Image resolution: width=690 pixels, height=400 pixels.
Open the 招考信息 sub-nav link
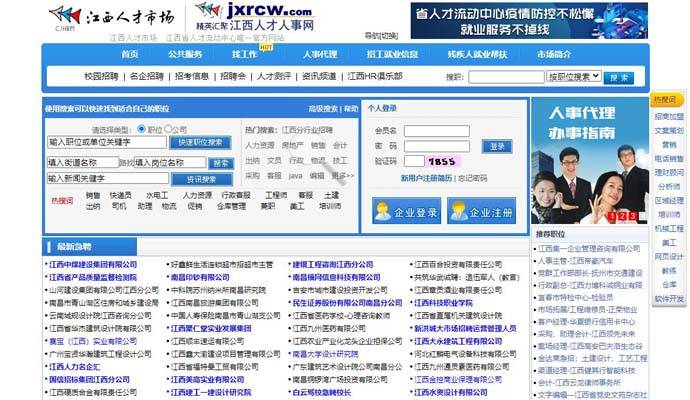pos(192,76)
